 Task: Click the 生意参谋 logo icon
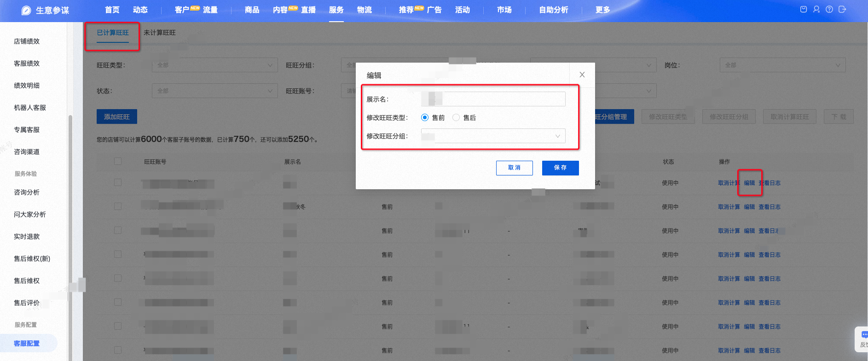26,10
